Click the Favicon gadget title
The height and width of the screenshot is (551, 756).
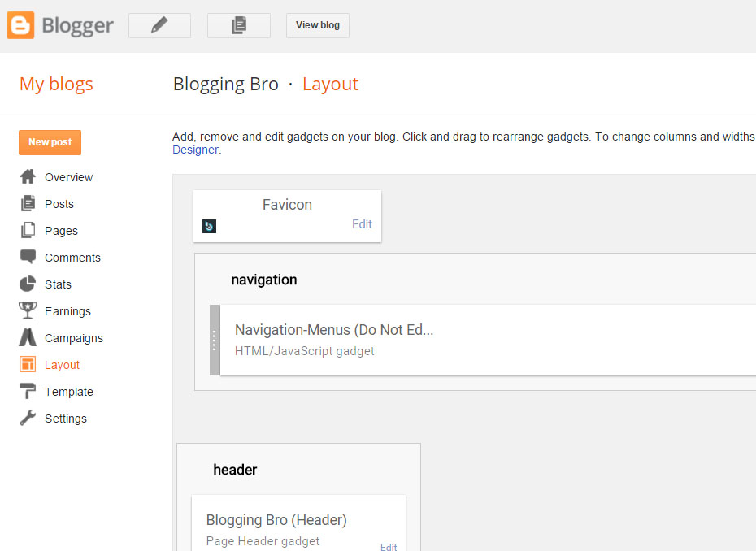click(x=287, y=205)
